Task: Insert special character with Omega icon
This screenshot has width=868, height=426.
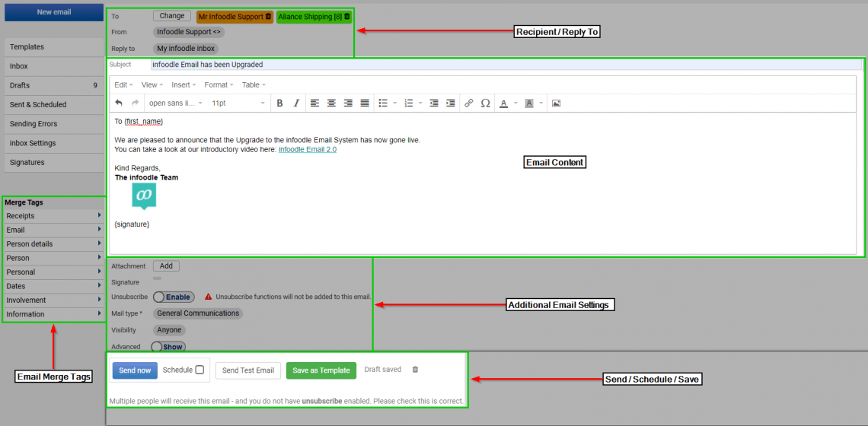Action: tap(486, 103)
